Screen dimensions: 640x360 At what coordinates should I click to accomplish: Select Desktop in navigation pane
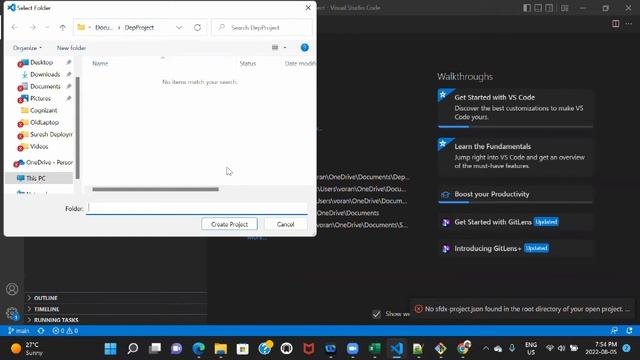[41, 62]
